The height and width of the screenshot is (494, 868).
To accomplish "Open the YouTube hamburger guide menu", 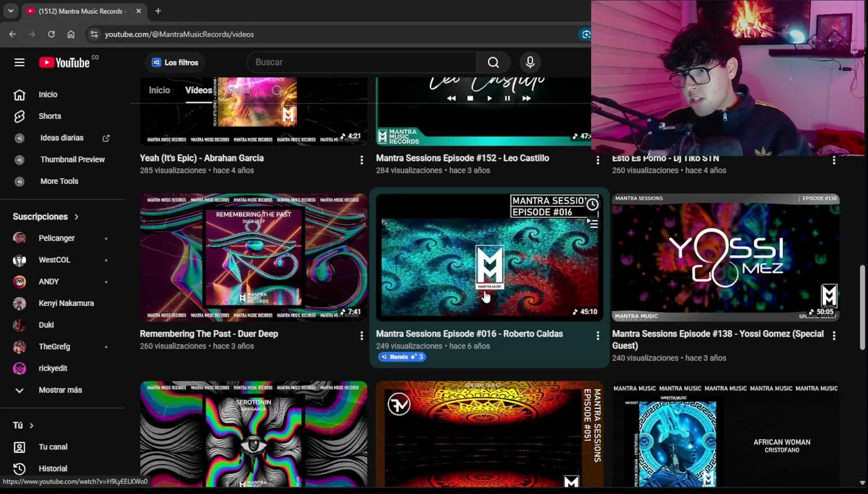I will pyautogui.click(x=19, y=62).
